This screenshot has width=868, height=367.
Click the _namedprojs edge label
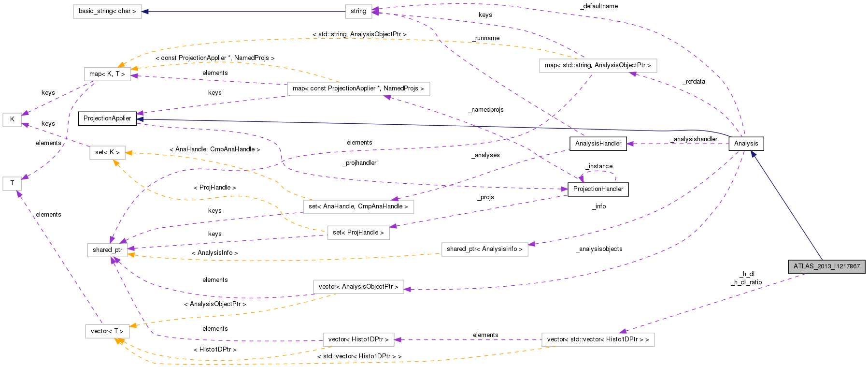pyautogui.click(x=486, y=110)
